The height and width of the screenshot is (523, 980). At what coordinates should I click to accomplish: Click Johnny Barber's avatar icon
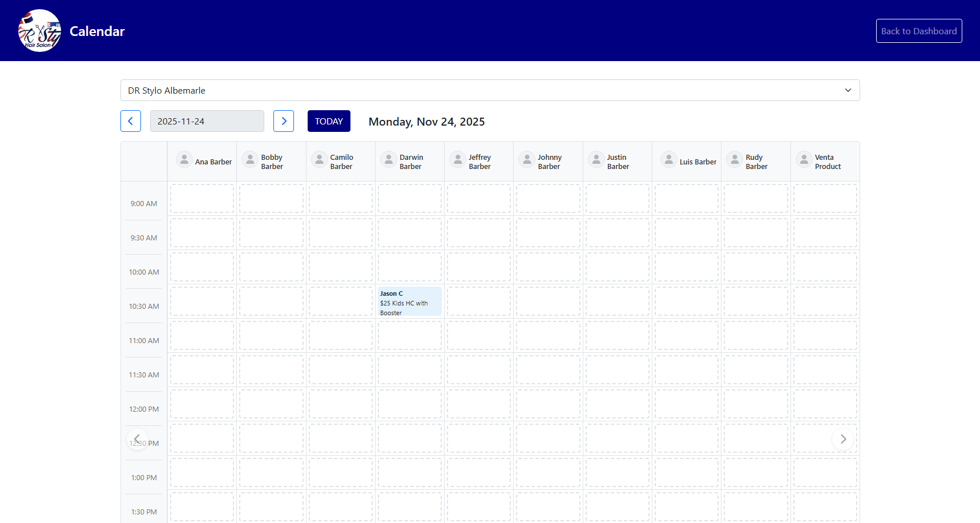(526, 159)
